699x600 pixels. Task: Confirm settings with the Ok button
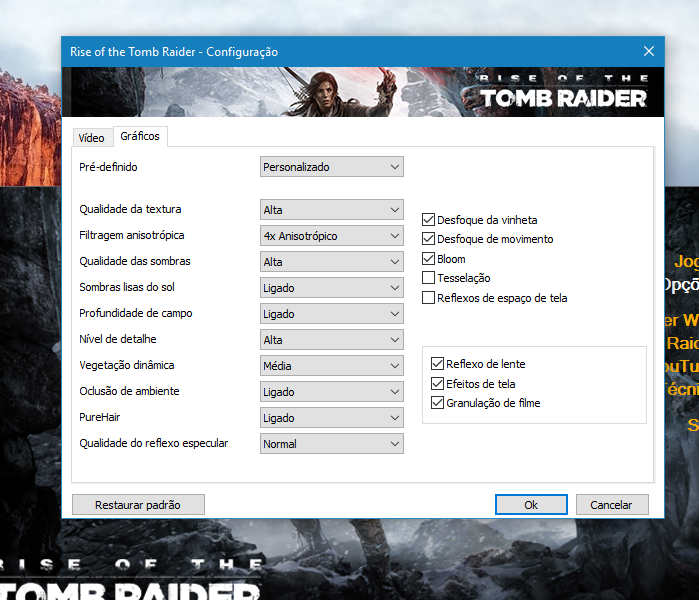click(531, 505)
